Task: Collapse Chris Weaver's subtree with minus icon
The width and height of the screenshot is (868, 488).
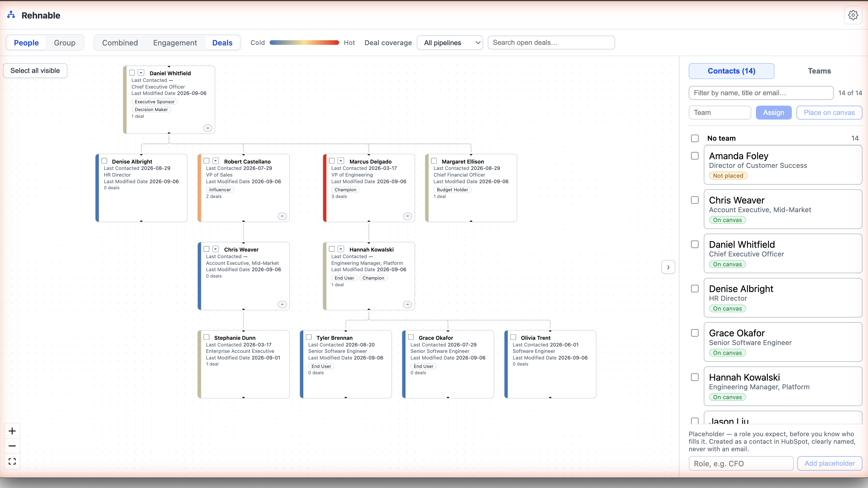Action: (x=282, y=304)
